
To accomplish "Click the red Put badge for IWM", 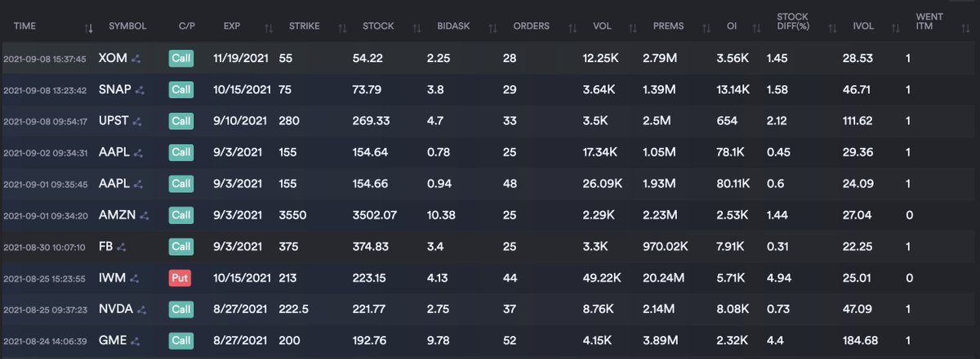I will click(180, 278).
